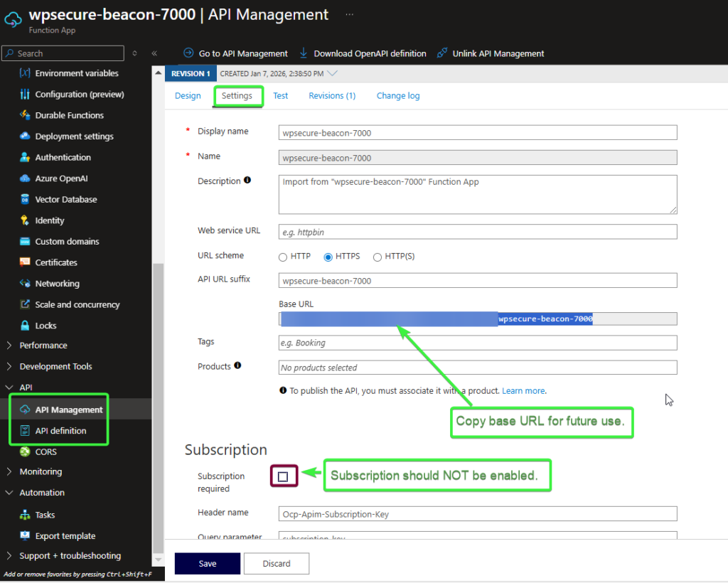Viewport: 728px width, 583px height.
Task: Click the Unlink API Management icon
Action: (x=441, y=53)
